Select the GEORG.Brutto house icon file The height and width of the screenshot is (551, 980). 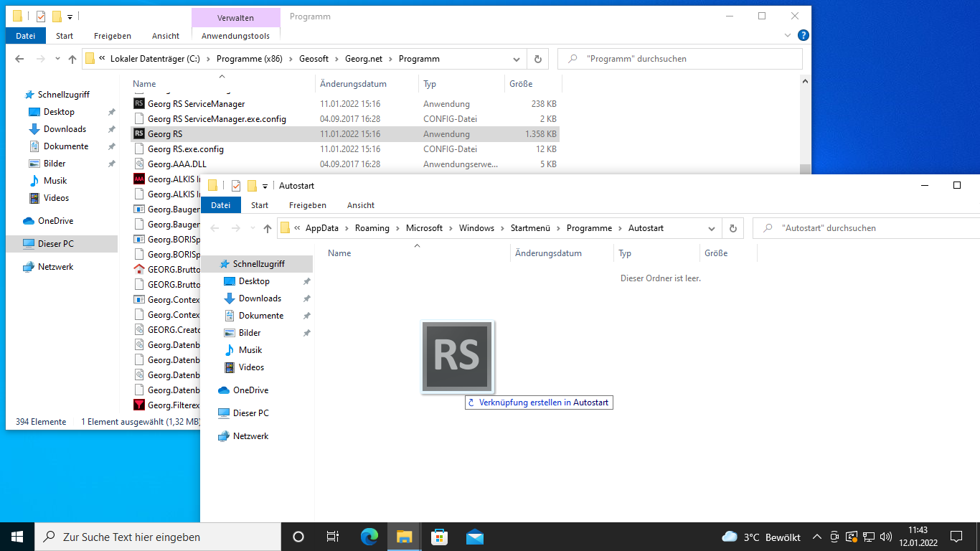click(139, 270)
